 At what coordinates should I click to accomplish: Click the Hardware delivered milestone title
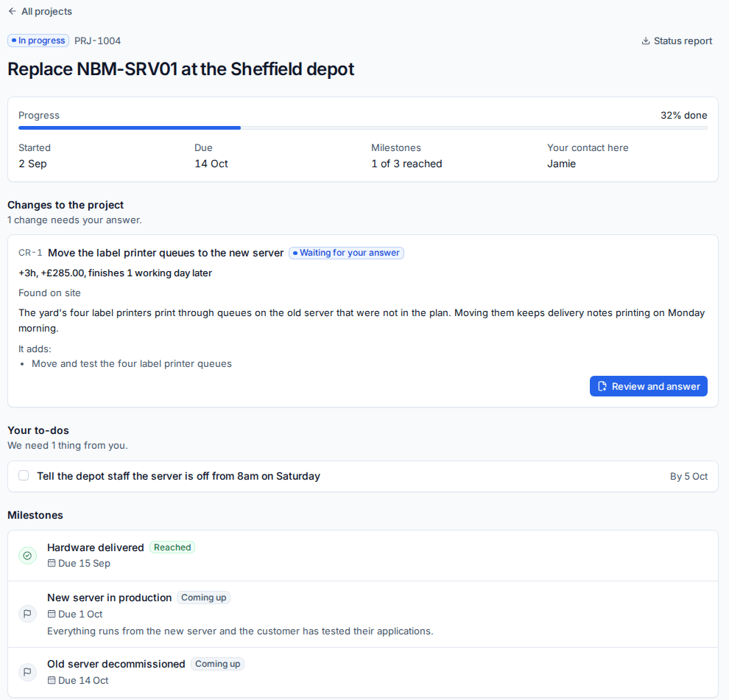(96, 547)
